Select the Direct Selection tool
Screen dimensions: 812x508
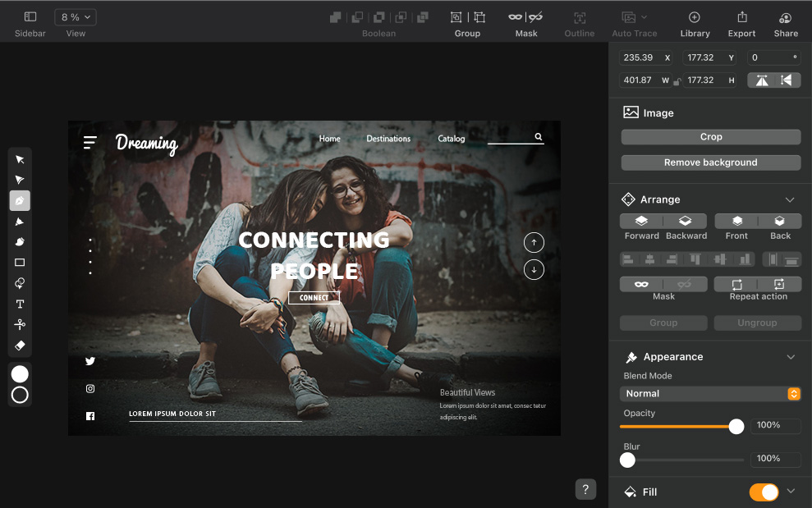[20, 180]
